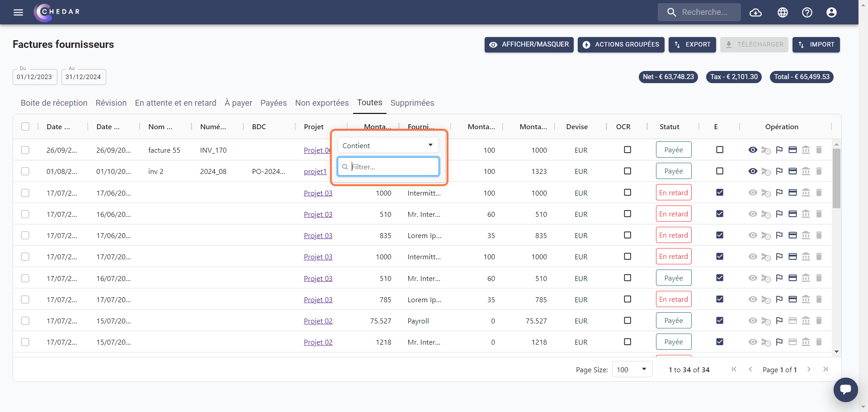Open the ACTIONS GROUPÉES menu
Screen dimensions: 868x412
[621, 45]
